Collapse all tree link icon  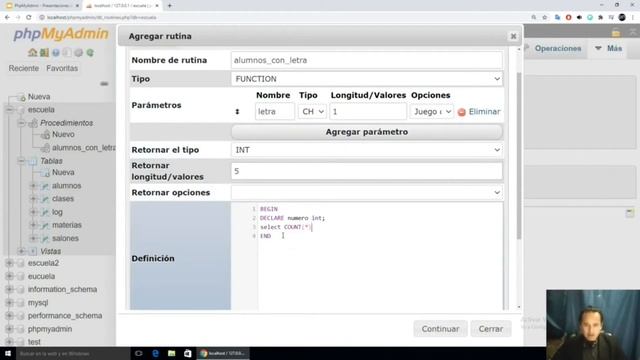coord(104,84)
